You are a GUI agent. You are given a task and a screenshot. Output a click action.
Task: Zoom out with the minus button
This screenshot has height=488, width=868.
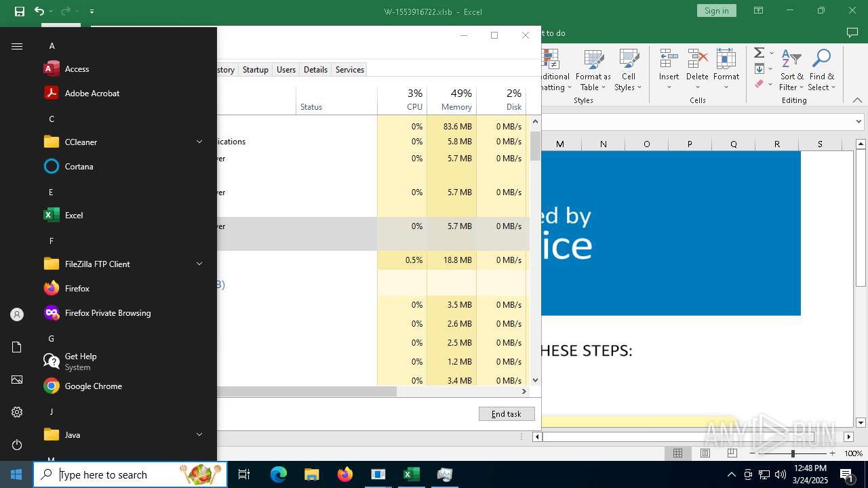click(752, 453)
